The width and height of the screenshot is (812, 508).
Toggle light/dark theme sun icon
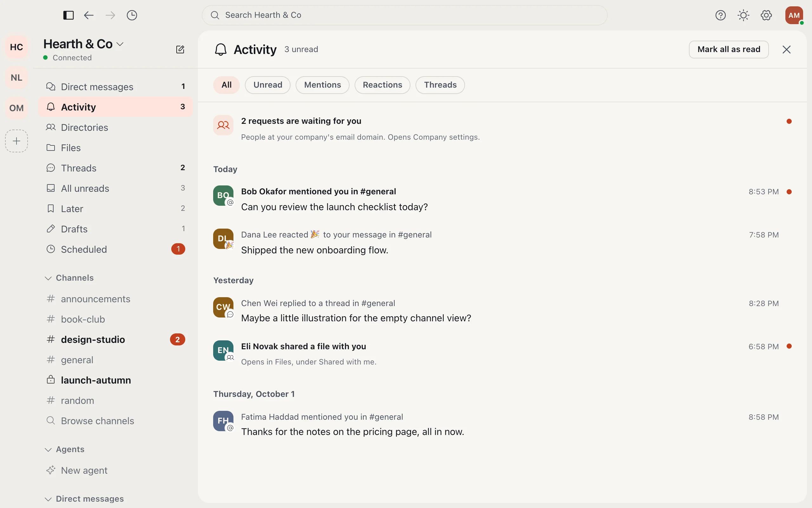click(x=743, y=15)
